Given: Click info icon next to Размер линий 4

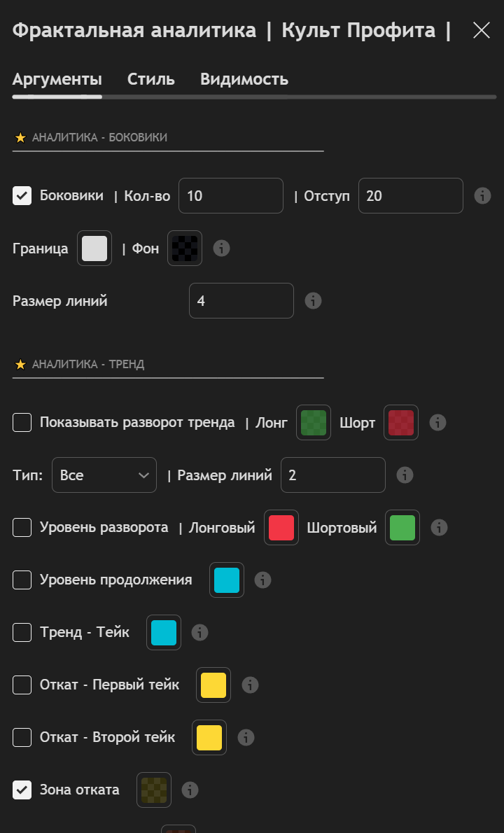Looking at the screenshot, I should (x=314, y=301).
